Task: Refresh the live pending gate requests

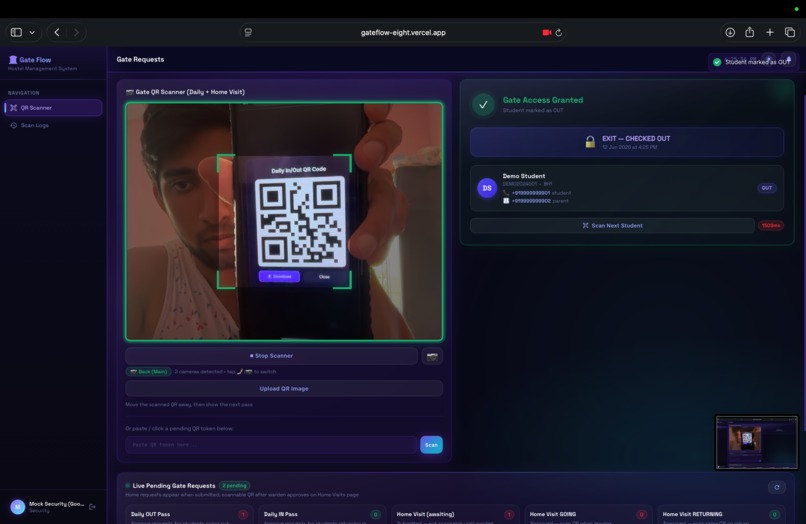Action: pos(777,487)
